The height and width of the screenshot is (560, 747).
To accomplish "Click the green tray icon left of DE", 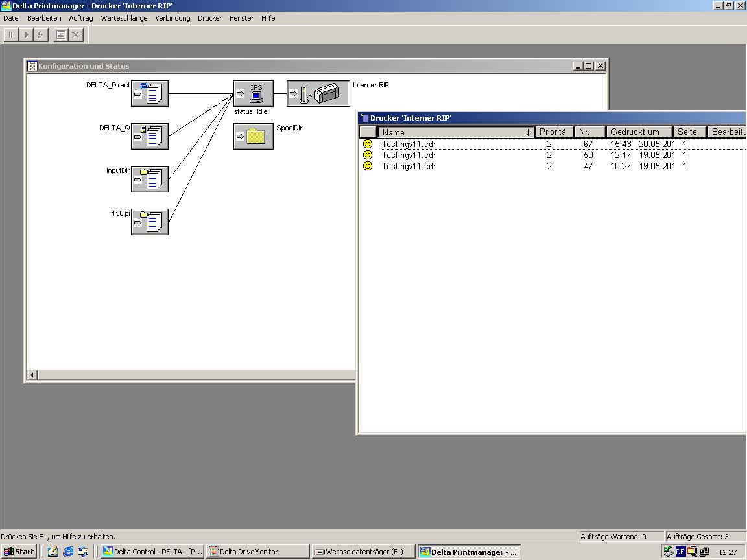I will [669, 552].
